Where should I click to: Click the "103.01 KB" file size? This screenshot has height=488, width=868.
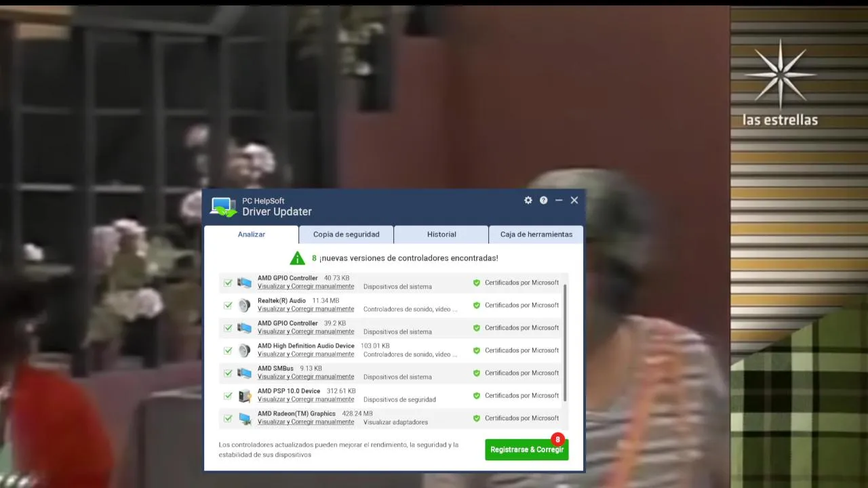375,346
